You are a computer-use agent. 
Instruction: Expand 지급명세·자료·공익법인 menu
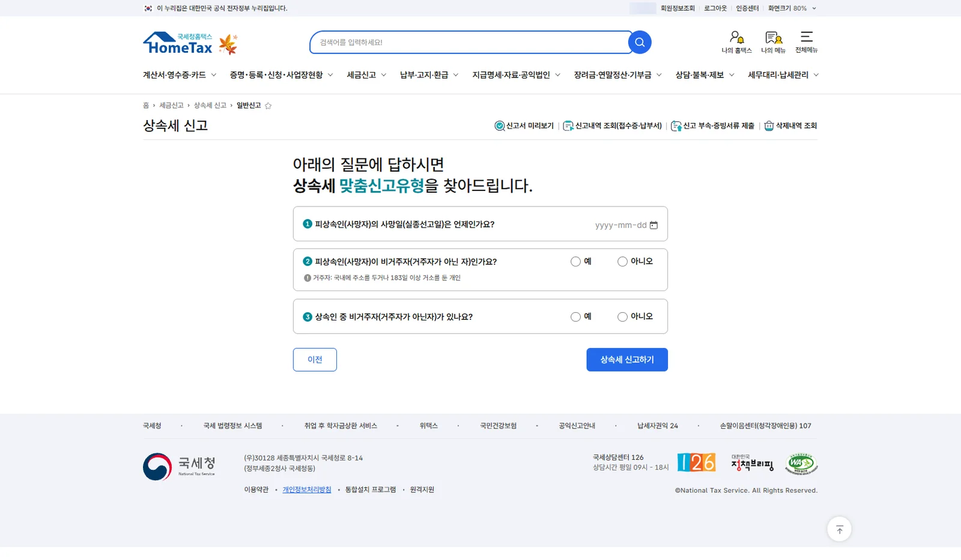[x=517, y=75]
